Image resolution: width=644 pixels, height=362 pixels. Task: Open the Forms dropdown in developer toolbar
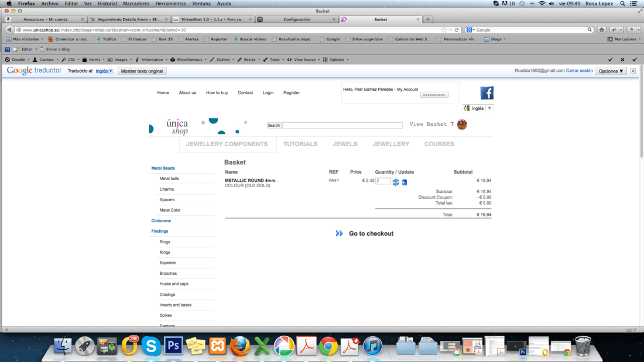(x=93, y=60)
